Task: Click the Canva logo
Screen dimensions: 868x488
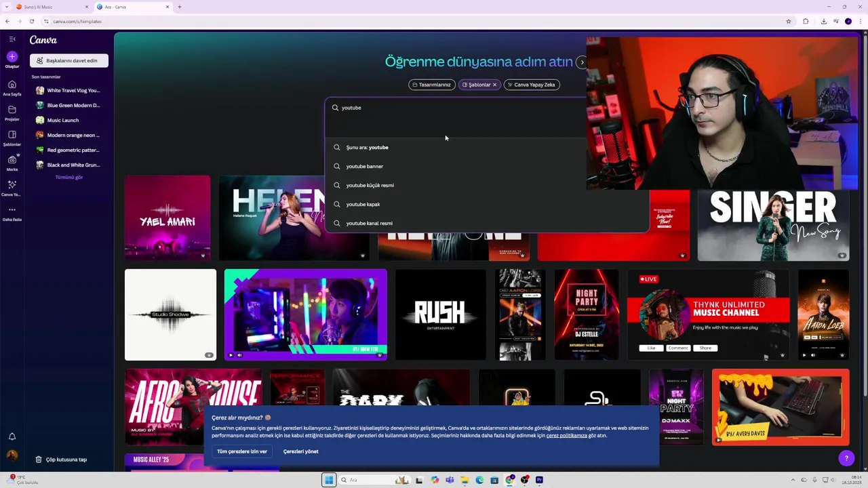Action: coord(43,40)
